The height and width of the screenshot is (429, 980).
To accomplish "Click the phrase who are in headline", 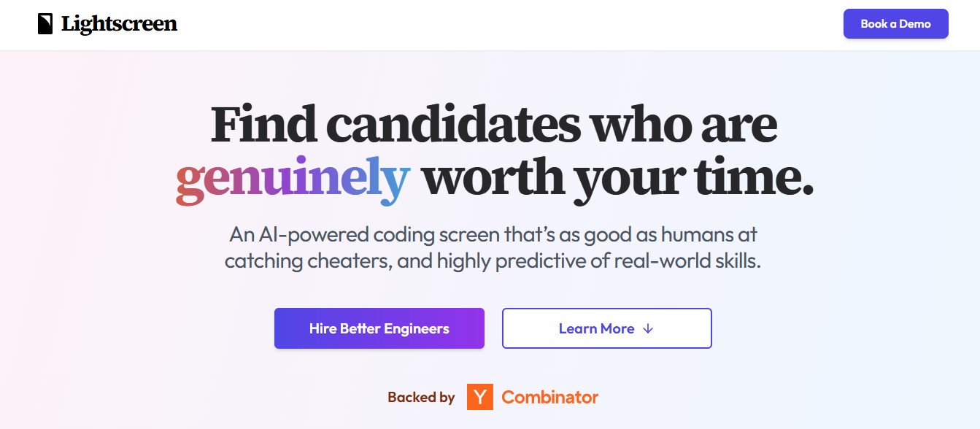I will (684, 126).
